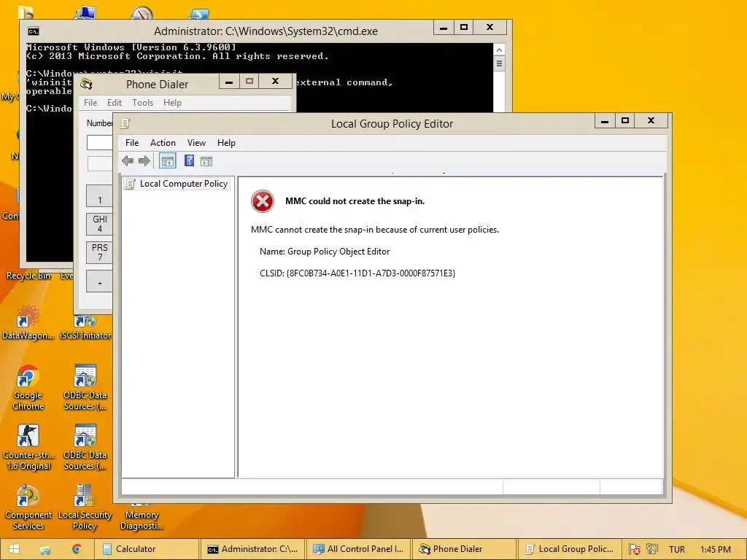The height and width of the screenshot is (560, 747).
Task: Click the 1:45 PM clock
Action: tap(715, 550)
